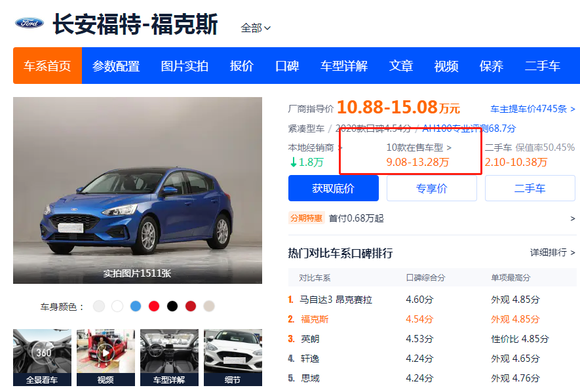
Task: Click the green 1.8万 price drop
Action: [x=307, y=162]
